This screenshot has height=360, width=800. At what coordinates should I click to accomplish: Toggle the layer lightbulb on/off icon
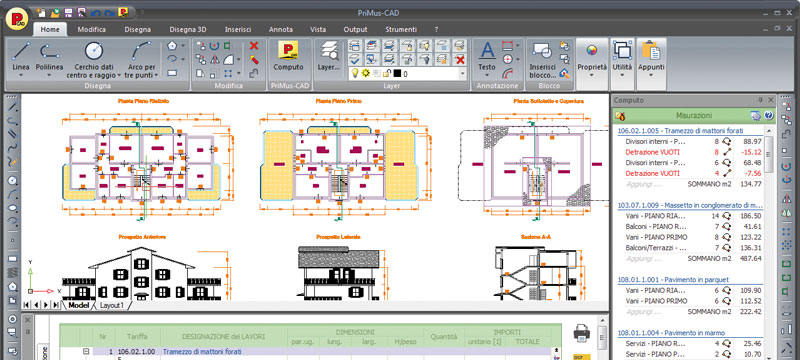click(355, 73)
